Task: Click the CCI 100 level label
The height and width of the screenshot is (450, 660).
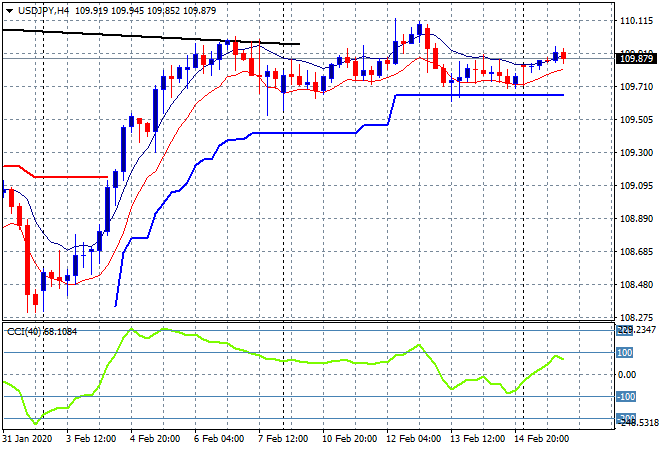Action: click(x=625, y=353)
